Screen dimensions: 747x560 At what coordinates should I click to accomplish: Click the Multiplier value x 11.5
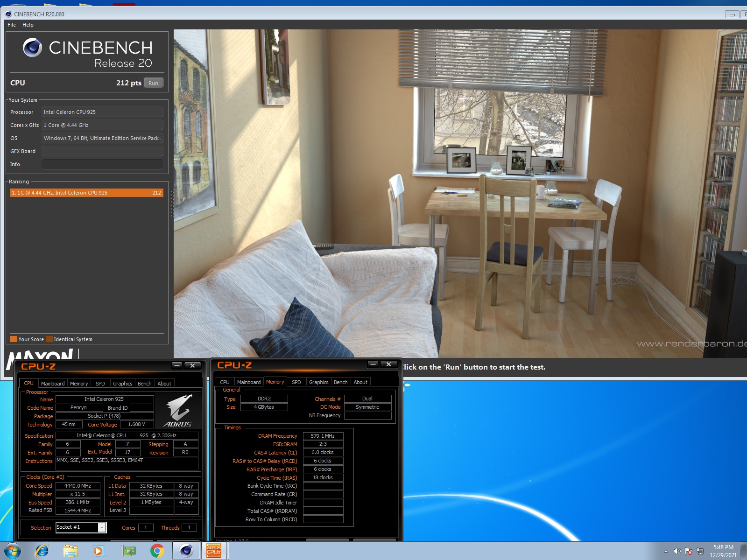(78, 494)
